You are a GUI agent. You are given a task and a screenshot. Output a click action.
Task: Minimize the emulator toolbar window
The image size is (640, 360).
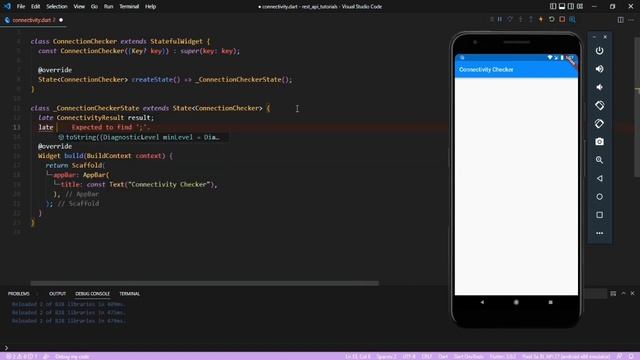pyautogui.click(x=594, y=37)
